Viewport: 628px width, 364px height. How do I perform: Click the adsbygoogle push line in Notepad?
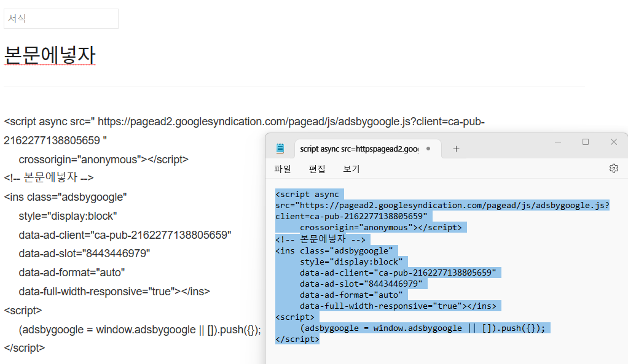click(423, 328)
